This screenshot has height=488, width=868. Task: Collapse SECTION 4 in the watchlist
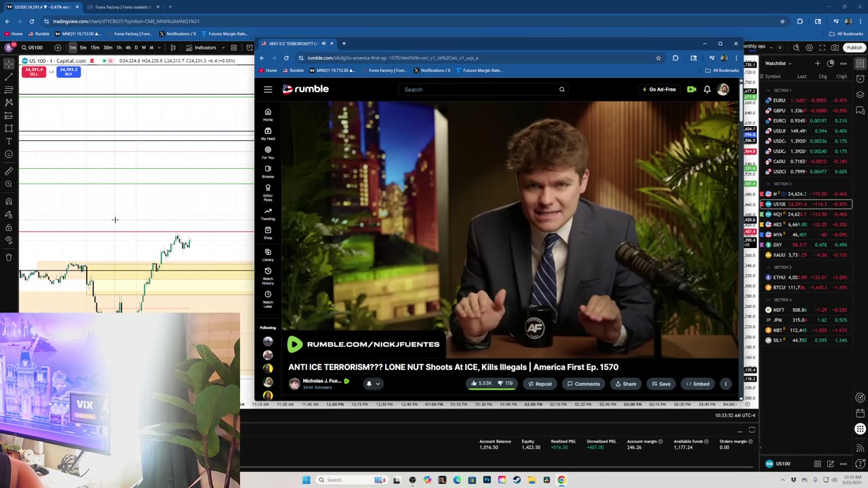(768, 300)
